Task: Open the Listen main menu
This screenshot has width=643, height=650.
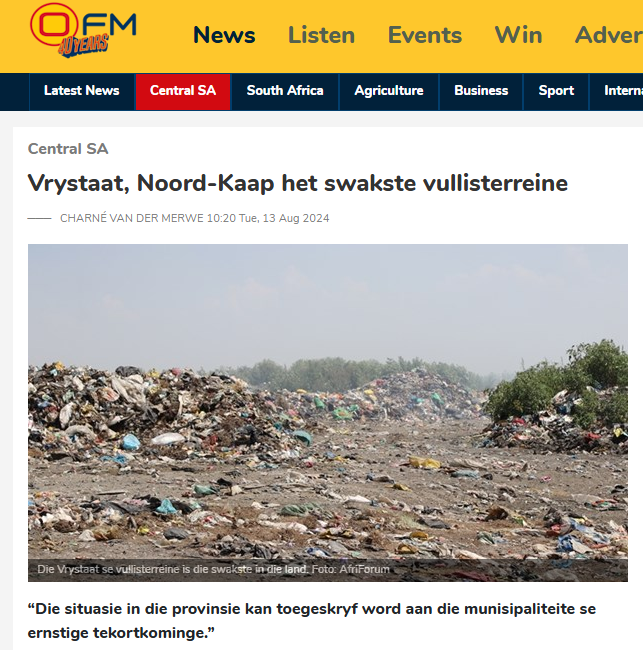Action: point(321,35)
